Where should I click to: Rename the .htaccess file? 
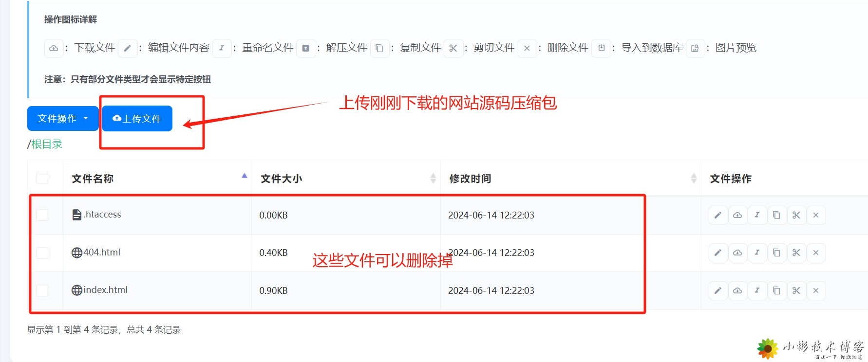757,215
